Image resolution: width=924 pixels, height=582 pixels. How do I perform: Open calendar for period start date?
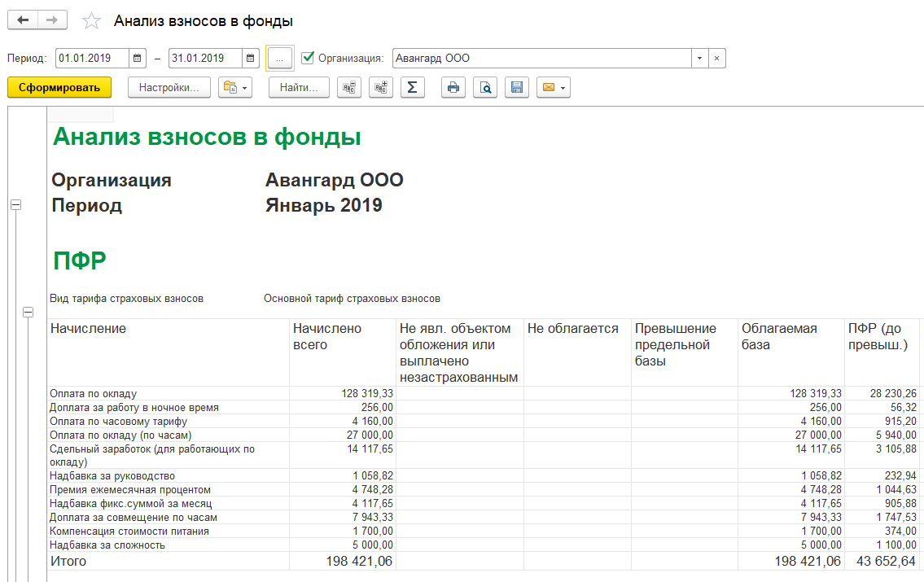pyautogui.click(x=138, y=59)
